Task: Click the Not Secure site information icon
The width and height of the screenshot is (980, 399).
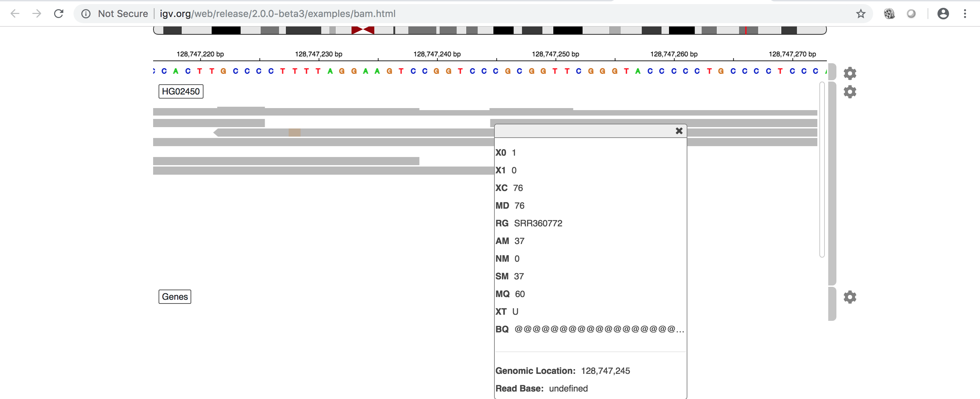Action: (86, 14)
